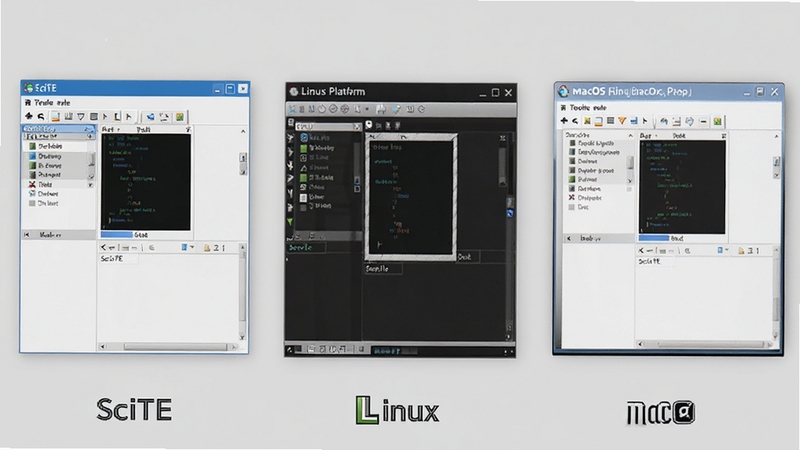Collapse the MacOS side panel using header up chevron

[630, 135]
